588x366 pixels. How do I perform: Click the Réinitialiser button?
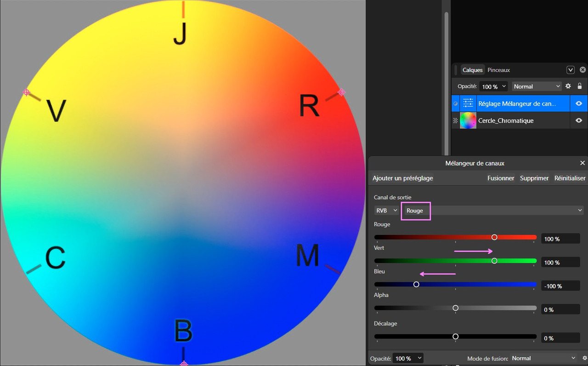click(570, 178)
